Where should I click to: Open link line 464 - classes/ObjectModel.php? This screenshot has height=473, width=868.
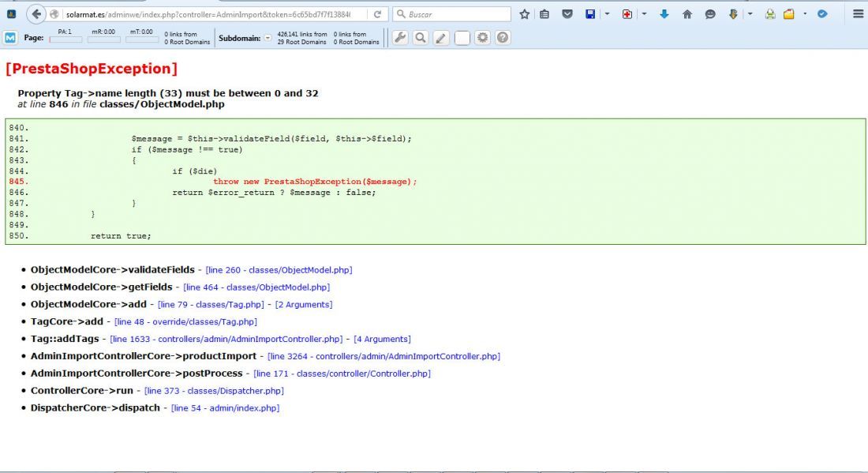point(256,287)
